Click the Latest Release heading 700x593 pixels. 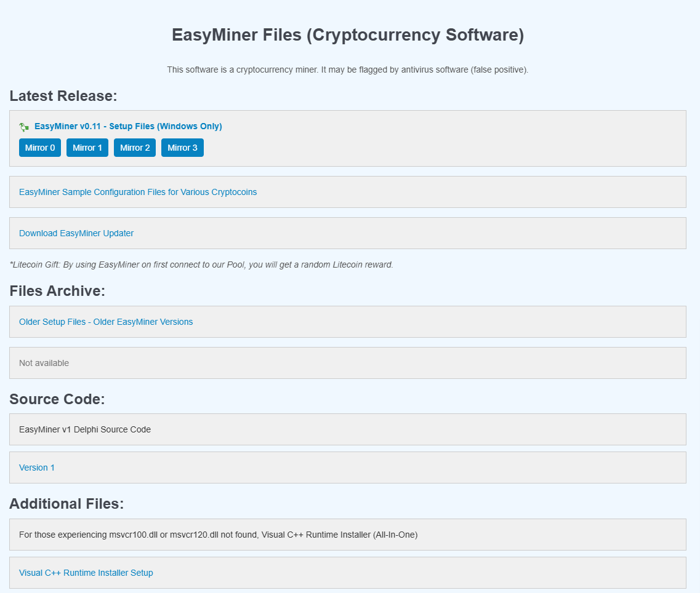(x=63, y=96)
